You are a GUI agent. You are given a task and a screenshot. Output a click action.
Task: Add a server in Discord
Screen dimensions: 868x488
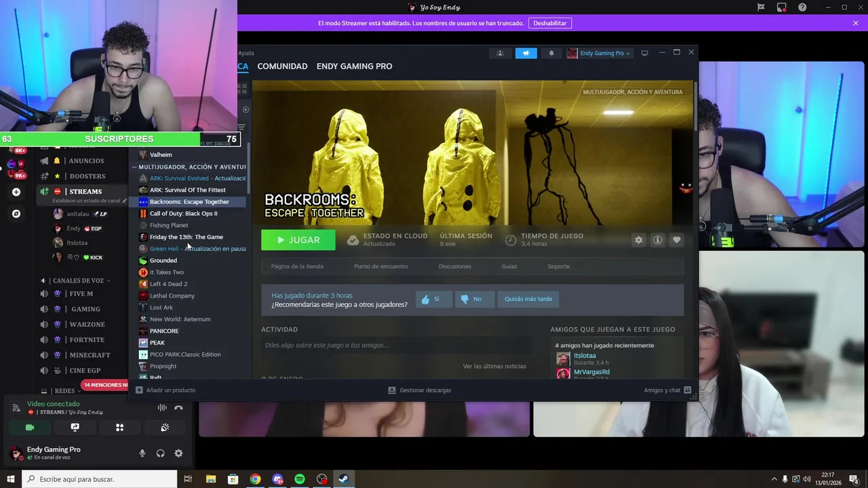[x=16, y=192]
